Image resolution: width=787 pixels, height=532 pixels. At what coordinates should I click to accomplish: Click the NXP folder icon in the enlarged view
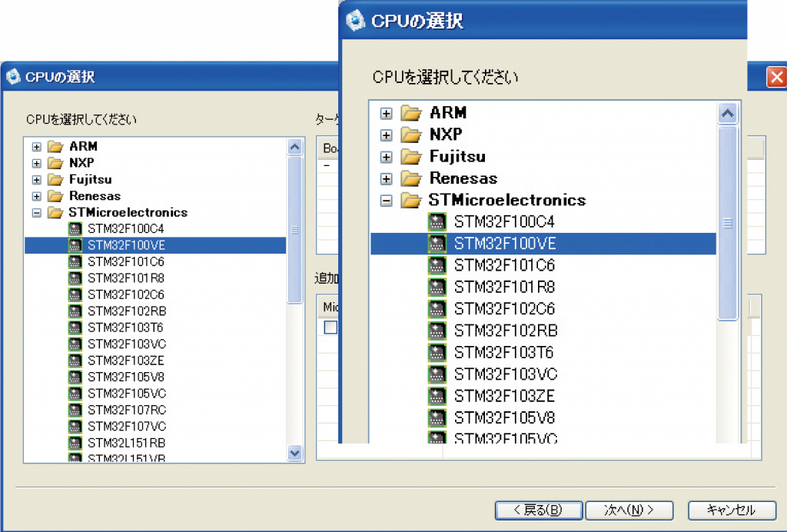coord(411,135)
